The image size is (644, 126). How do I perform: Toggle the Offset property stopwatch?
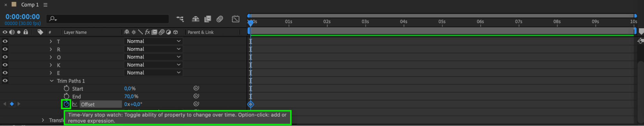66,104
